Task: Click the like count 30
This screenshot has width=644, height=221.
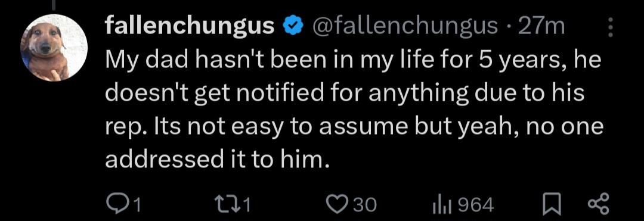Action: click(364, 204)
